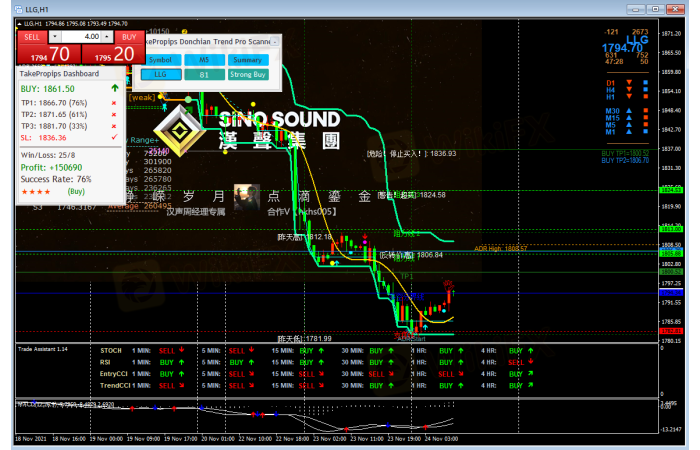The image size is (700, 450).
Task: Decrease lot volume with down arrow
Action: click(x=54, y=36)
